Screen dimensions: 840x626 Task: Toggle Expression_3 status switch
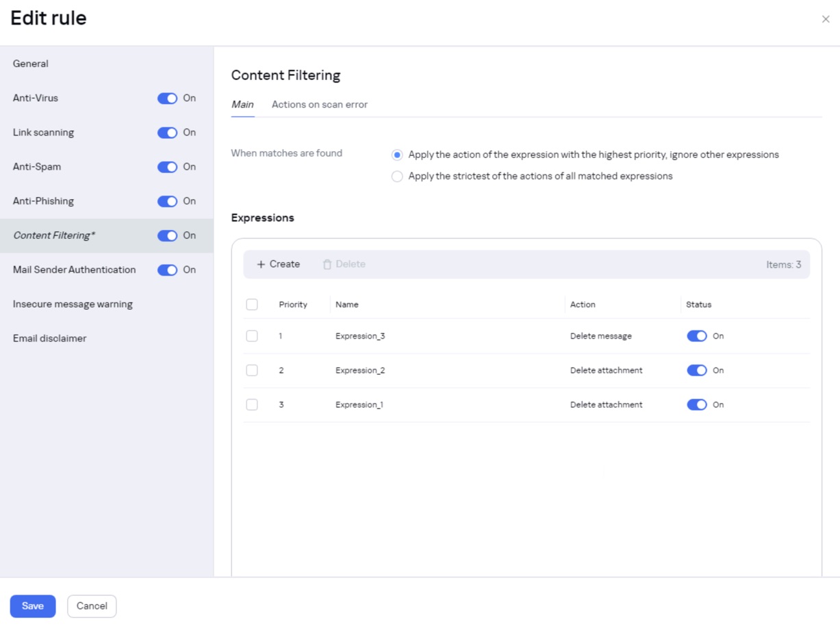pos(697,336)
